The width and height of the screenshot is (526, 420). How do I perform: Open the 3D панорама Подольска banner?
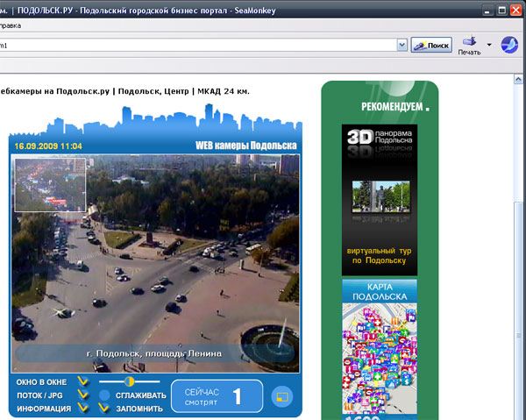click(x=379, y=139)
